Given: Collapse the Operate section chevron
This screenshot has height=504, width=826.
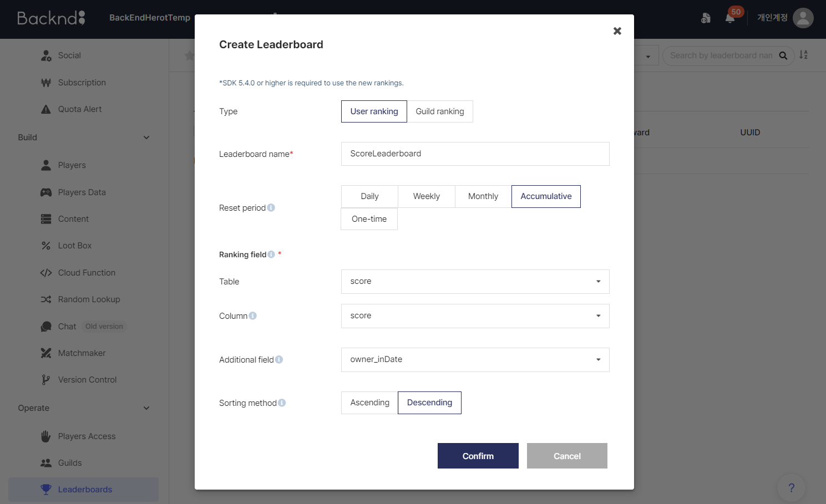Looking at the screenshot, I should tap(146, 408).
